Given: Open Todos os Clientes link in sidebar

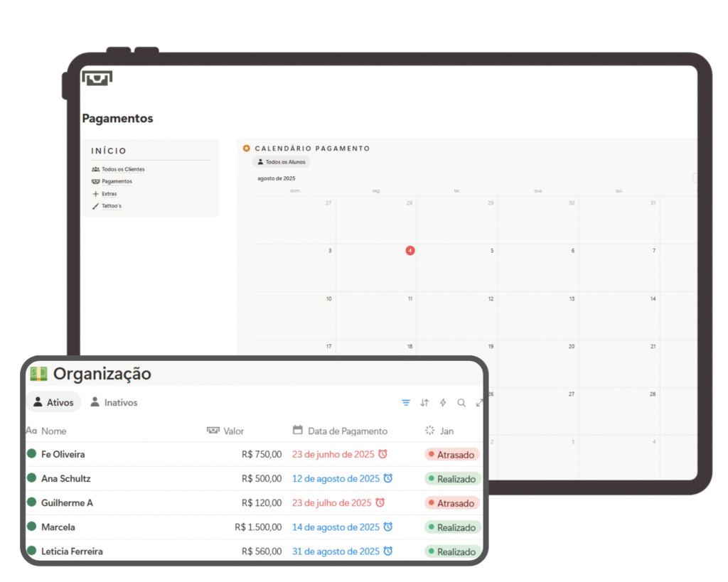Looking at the screenshot, I should [122, 170].
